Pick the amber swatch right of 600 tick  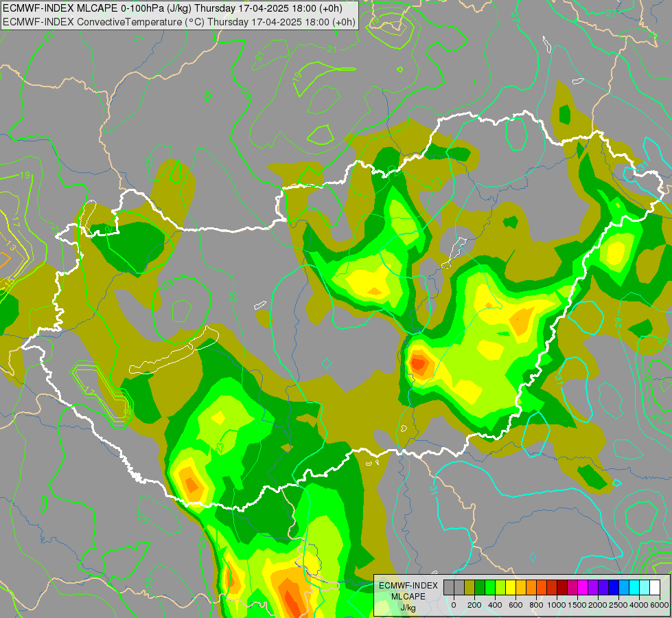click(521, 587)
